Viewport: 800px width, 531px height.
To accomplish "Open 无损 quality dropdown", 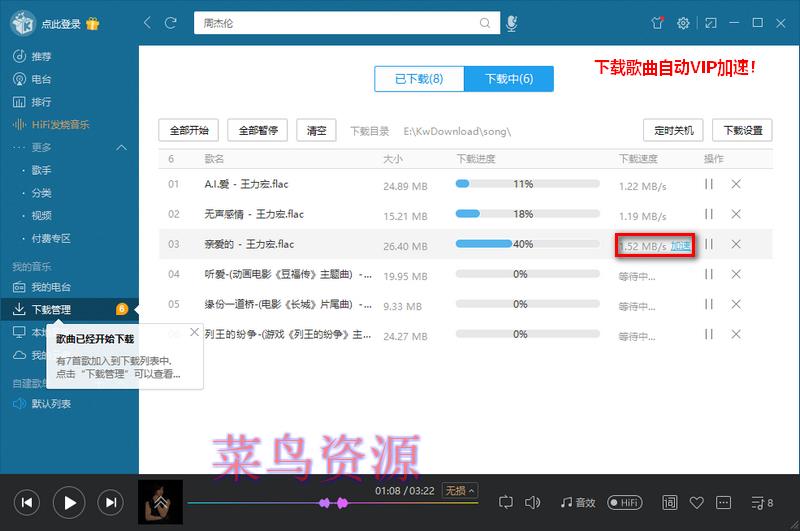I will click(460, 490).
